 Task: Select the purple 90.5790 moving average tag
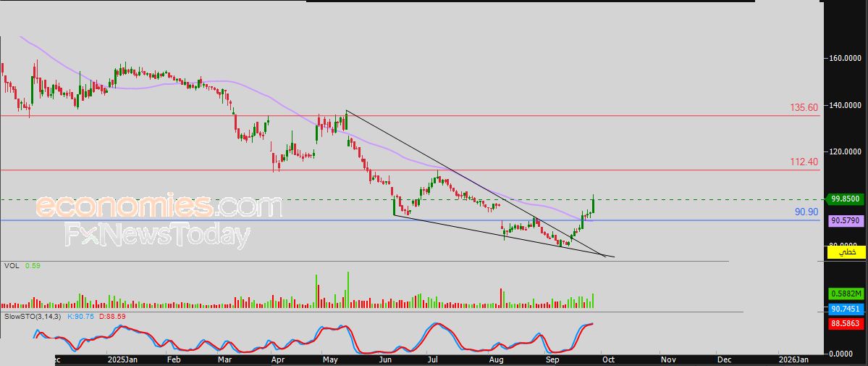pos(846,221)
